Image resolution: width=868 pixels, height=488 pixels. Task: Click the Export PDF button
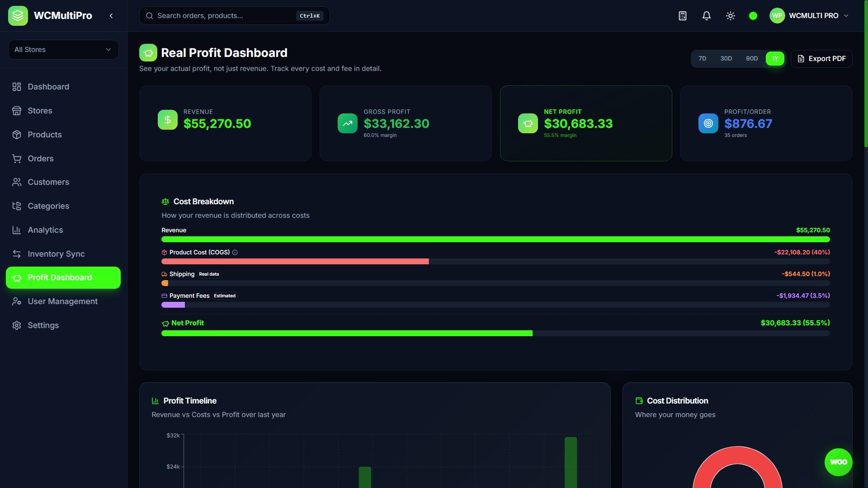tap(821, 59)
